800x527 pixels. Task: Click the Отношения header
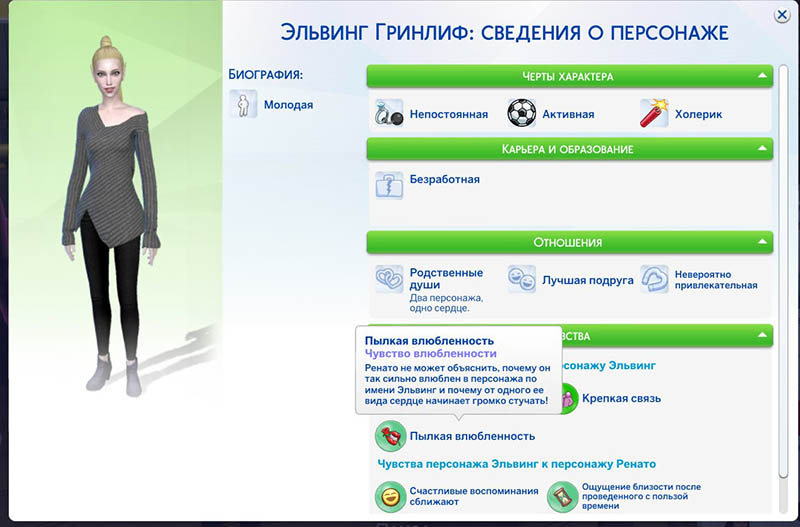tap(570, 242)
